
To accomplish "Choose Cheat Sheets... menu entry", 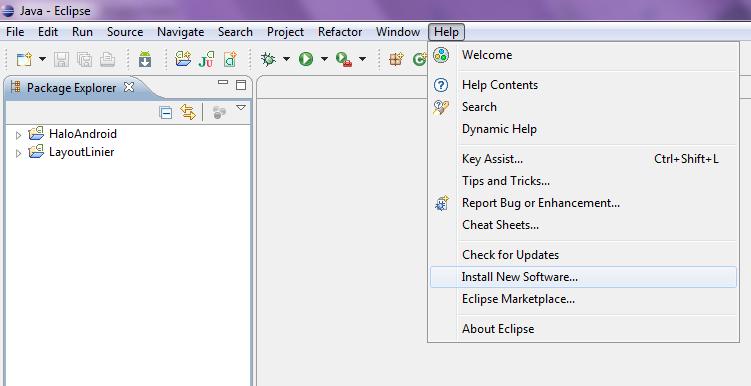I will pos(583,225).
